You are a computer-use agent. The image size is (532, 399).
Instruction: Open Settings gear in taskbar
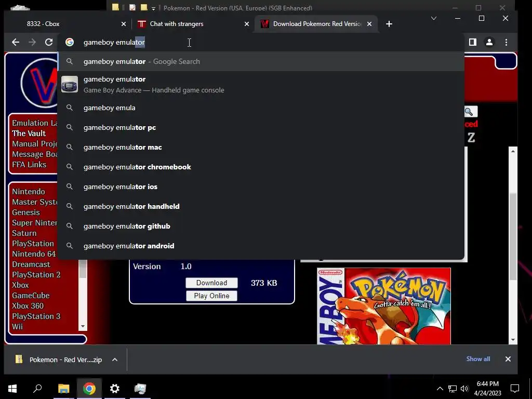(x=115, y=389)
